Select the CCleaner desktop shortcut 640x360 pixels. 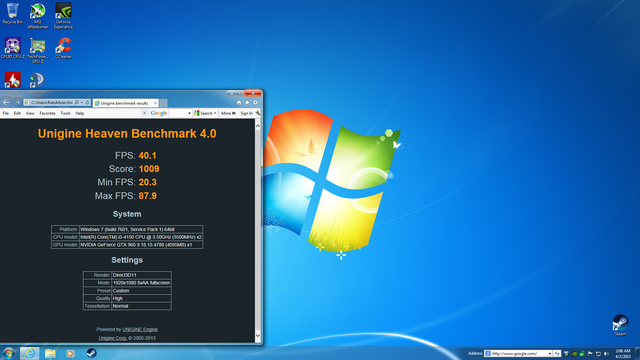pos(63,48)
